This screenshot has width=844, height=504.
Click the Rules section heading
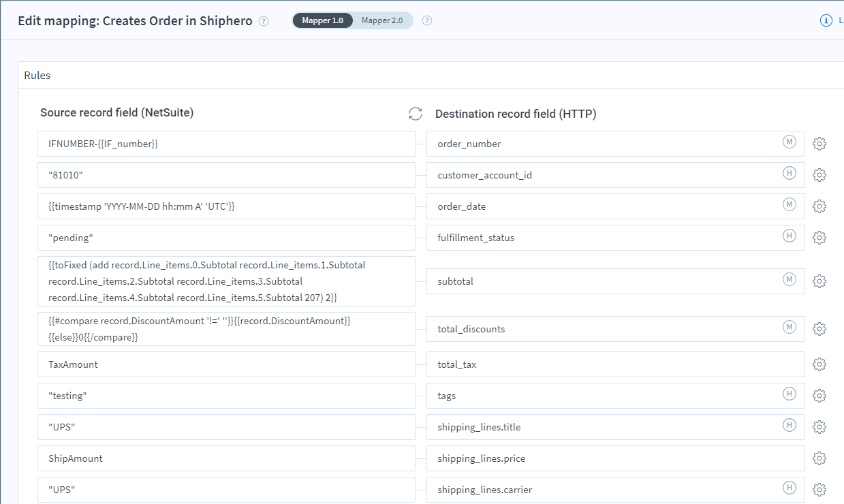pyautogui.click(x=37, y=75)
